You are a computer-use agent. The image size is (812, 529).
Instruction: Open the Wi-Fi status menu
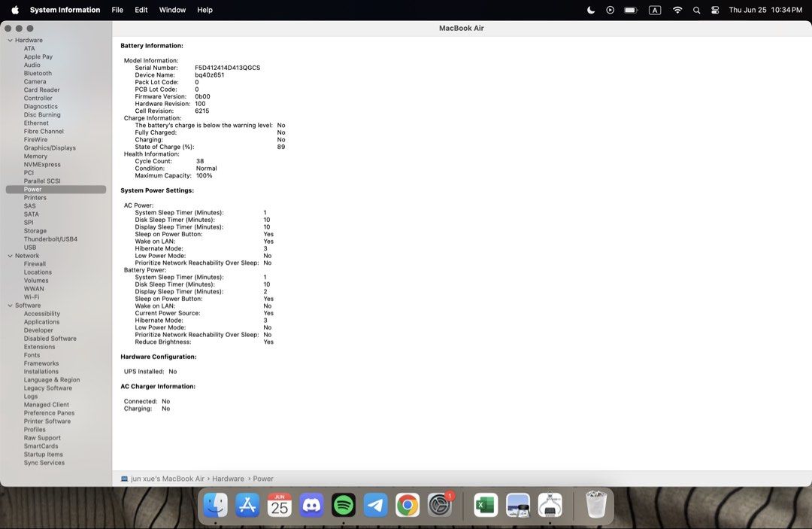(677, 10)
